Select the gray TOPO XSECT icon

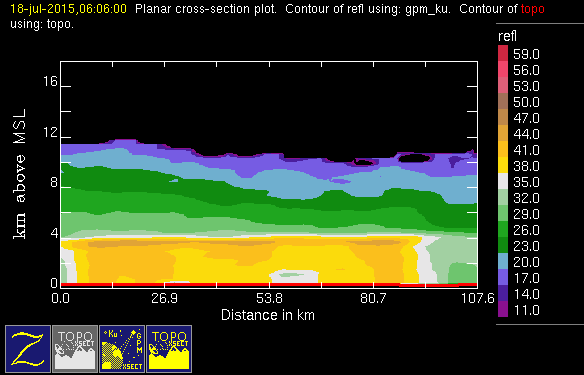tap(75, 349)
